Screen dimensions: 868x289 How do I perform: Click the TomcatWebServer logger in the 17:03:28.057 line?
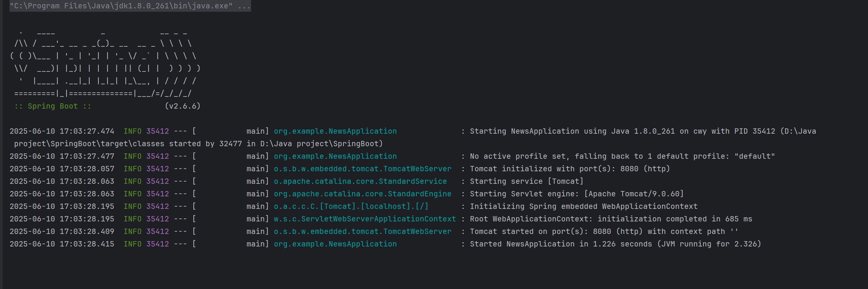(362, 169)
